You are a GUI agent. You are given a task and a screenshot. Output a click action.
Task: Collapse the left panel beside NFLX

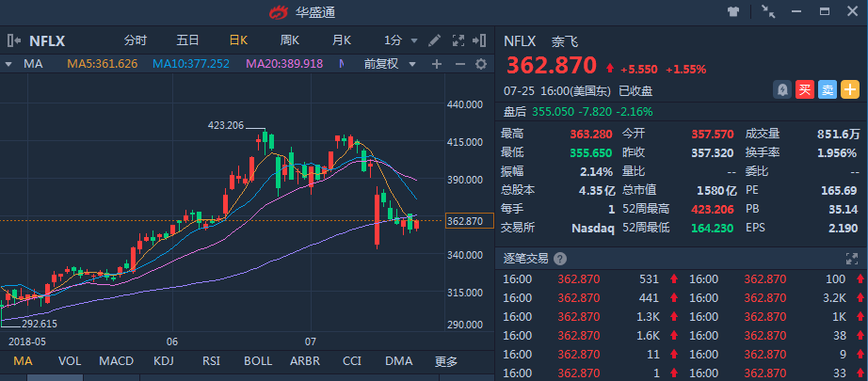click(x=14, y=40)
